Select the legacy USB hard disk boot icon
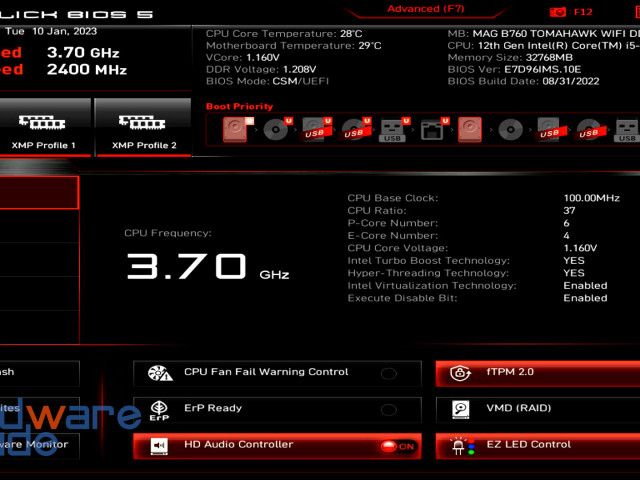Screen dimensions: 640x480 point(550,130)
